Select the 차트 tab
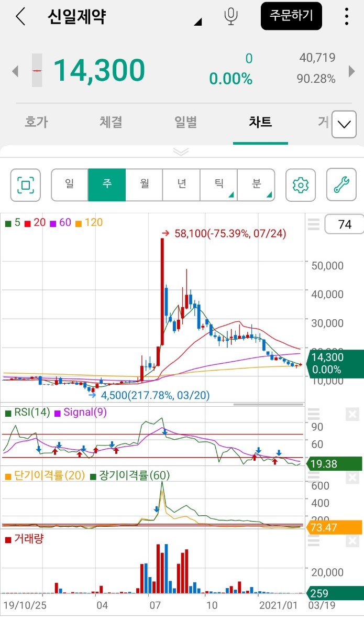The image size is (364, 618). coord(260,122)
